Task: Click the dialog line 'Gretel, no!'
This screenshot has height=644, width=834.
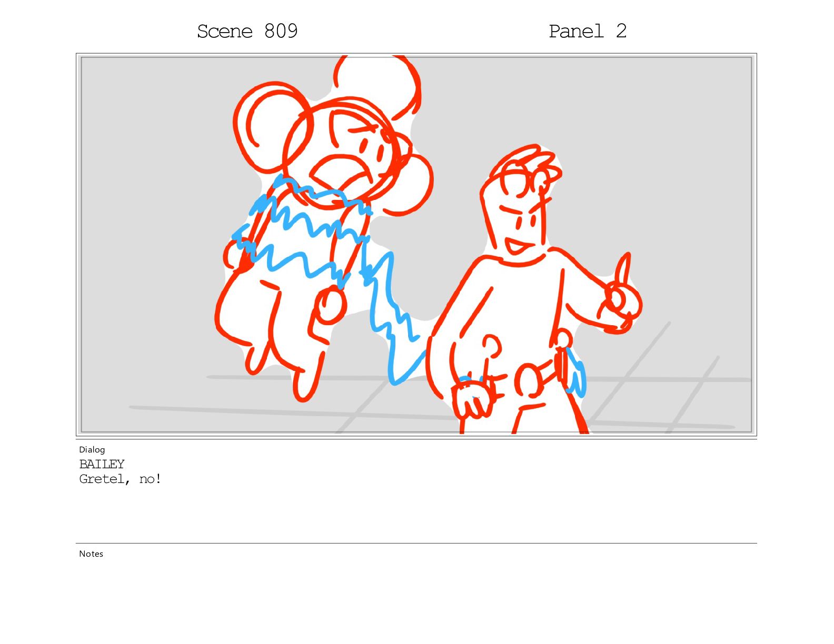Action: click(120, 479)
